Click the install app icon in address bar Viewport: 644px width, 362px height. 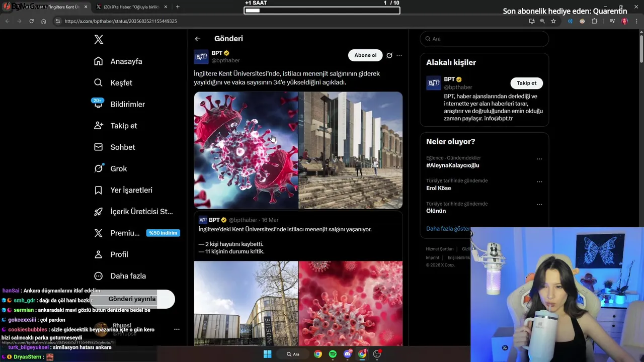tap(532, 21)
